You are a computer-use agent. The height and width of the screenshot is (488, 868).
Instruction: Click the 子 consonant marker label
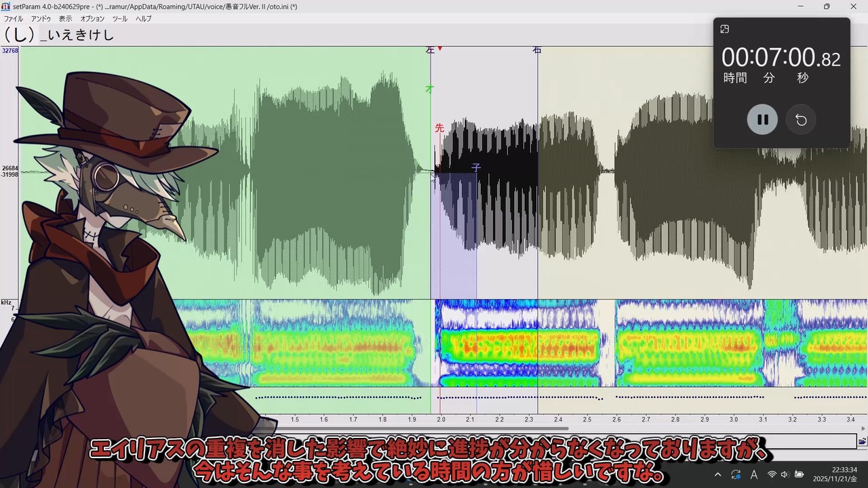pos(476,167)
